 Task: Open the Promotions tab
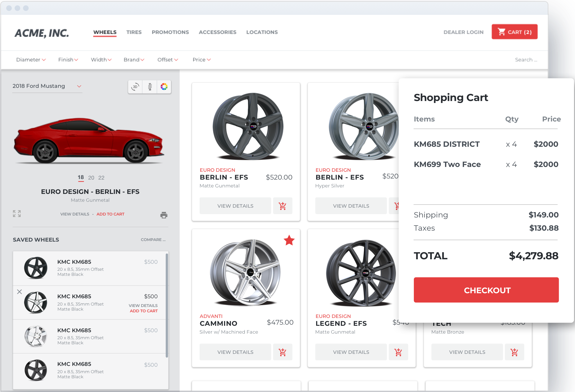coord(170,32)
